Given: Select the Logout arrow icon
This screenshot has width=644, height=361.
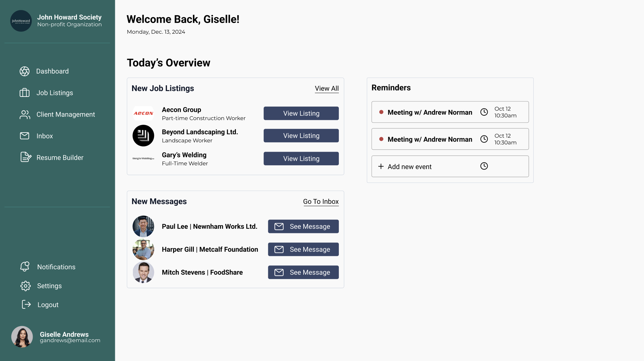Looking at the screenshot, I should [26, 304].
